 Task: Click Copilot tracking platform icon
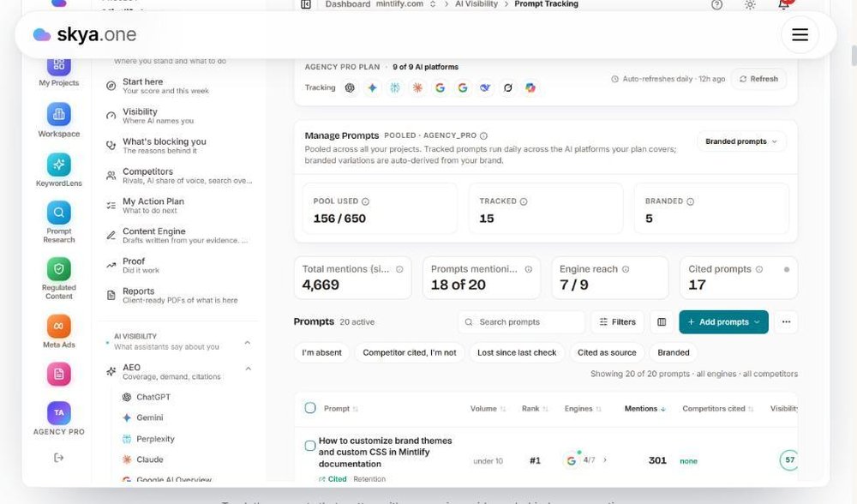coord(530,87)
